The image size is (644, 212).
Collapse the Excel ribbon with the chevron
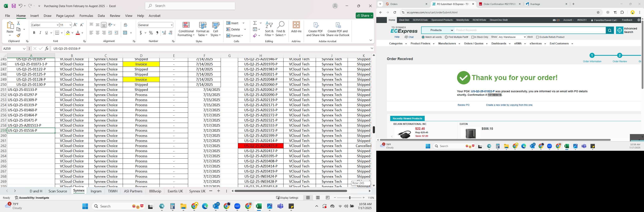click(x=370, y=41)
